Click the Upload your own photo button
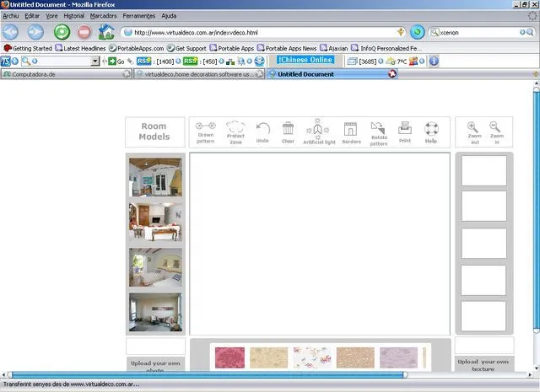Image resolution: width=540 pixels, height=392 pixels. 155,364
